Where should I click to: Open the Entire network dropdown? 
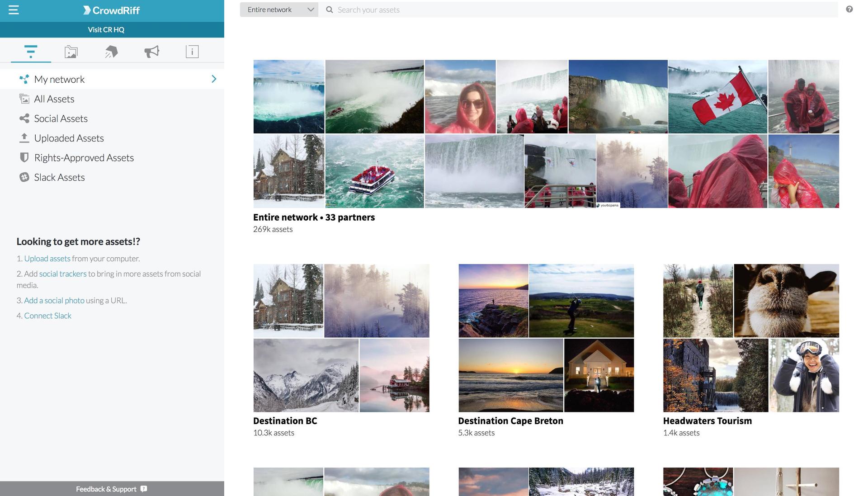tap(279, 9)
